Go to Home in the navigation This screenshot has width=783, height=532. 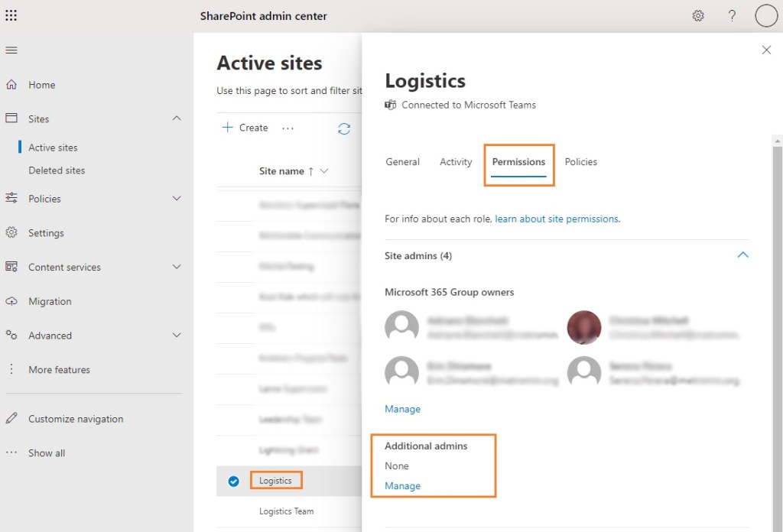42,85
